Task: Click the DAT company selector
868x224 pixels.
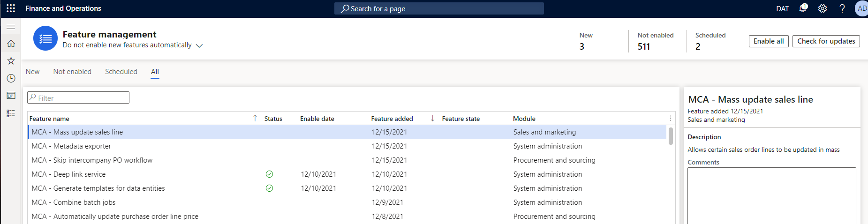Action: pyautogui.click(x=782, y=9)
